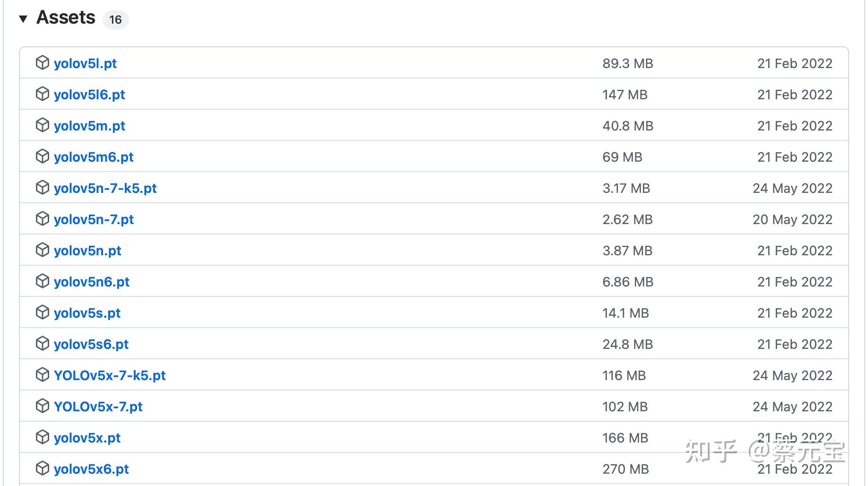Click the package icon beside yolov5l6.pt

(x=43, y=94)
